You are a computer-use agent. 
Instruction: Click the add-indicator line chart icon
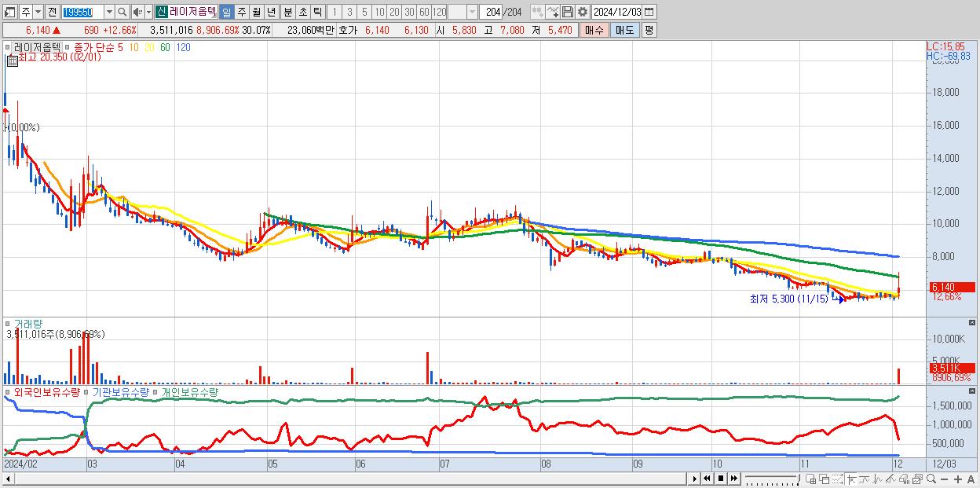click(553, 12)
